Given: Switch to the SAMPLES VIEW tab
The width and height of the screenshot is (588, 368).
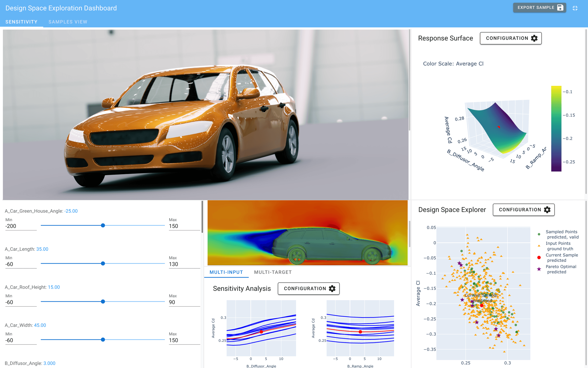Looking at the screenshot, I should pyautogui.click(x=68, y=22).
